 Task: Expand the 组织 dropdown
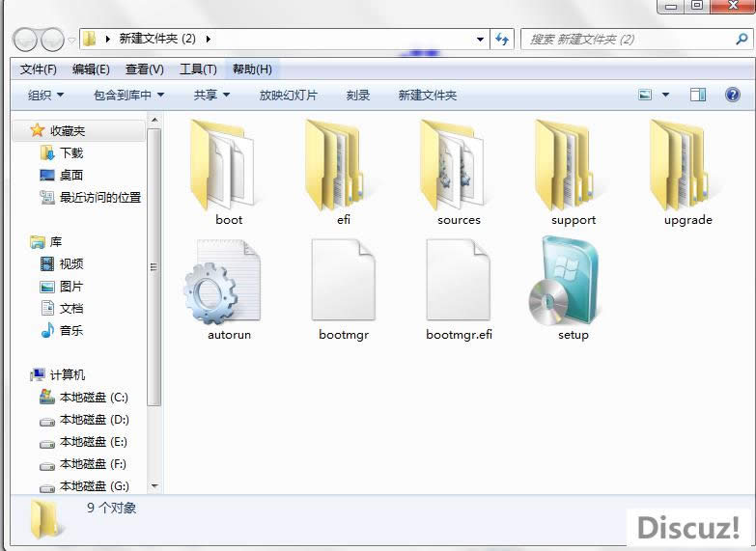click(45, 95)
